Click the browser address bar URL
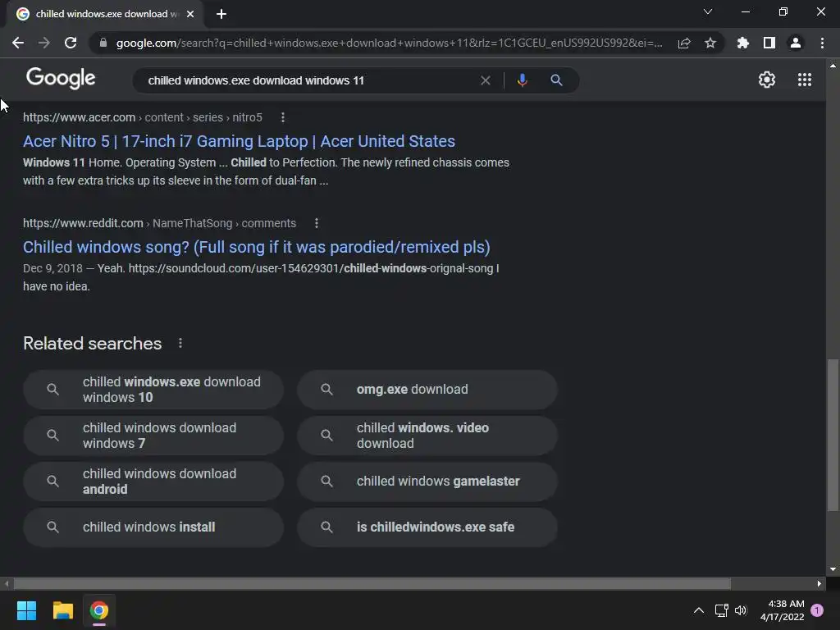840x630 pixels. [389, 43]
